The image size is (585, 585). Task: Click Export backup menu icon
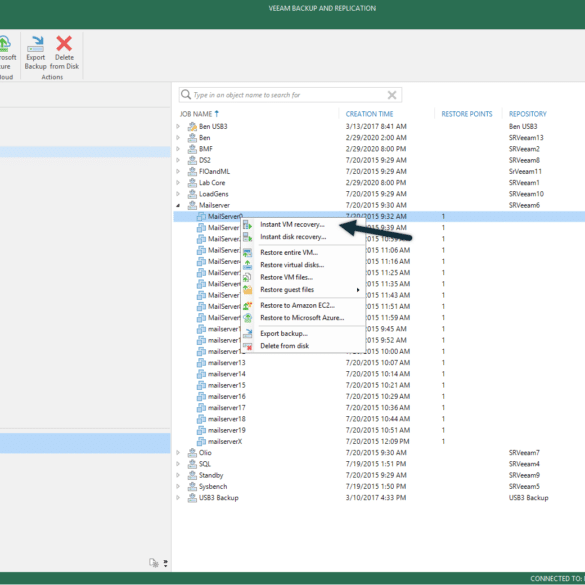pyautogui.click(x=247, y=334)
